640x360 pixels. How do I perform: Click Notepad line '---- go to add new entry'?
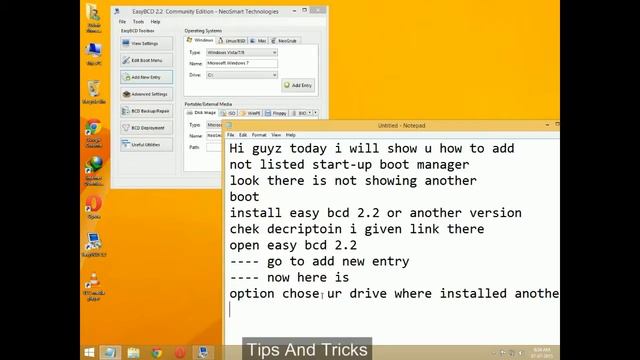(x=319, y=262)
